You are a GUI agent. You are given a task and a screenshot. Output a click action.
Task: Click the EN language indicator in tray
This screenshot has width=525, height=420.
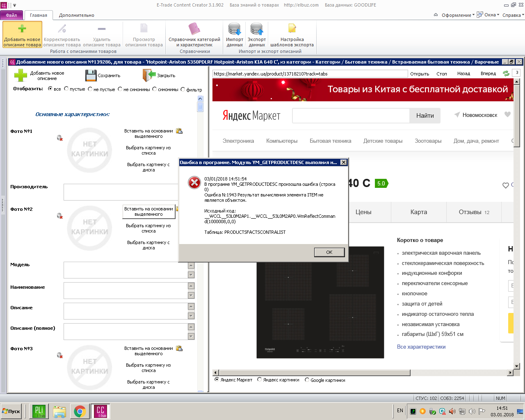coord(400,411)
